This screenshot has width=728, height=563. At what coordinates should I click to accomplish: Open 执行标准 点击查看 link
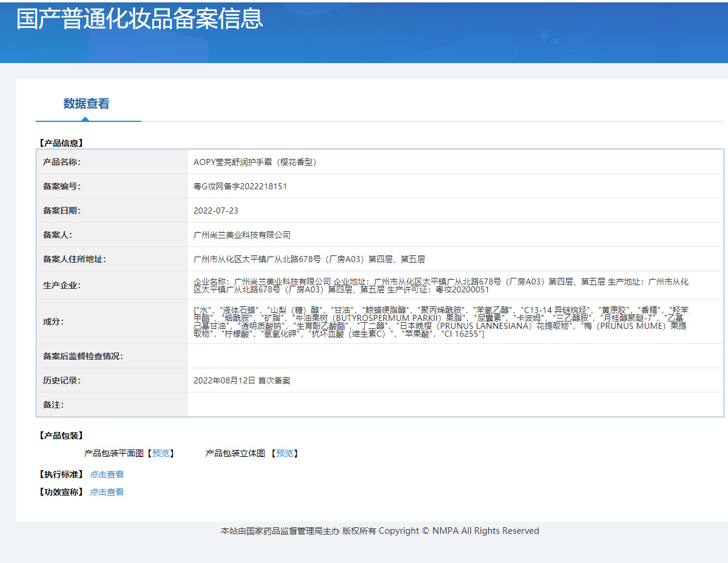click(x=107, y=474)
